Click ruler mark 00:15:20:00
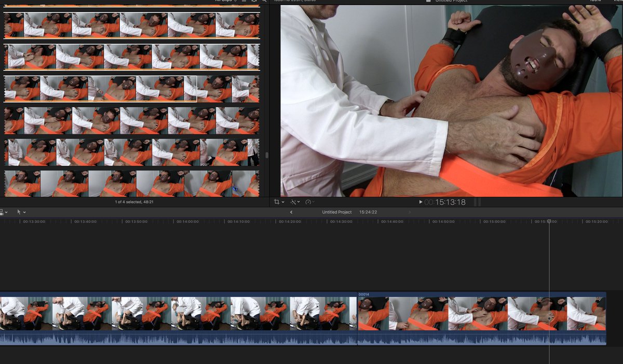The height and width of the screenshot is (364, 623). coord(596,221)
